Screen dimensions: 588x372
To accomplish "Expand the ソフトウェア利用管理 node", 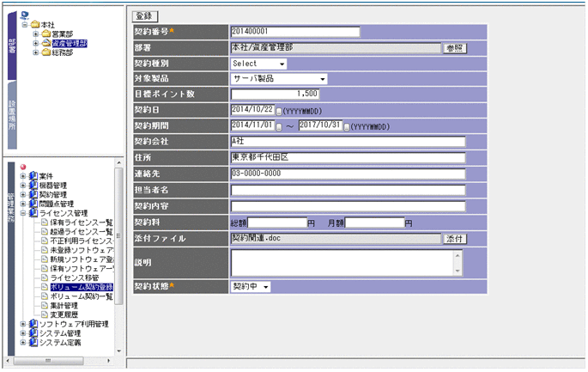I will click(x=23, y=324).
